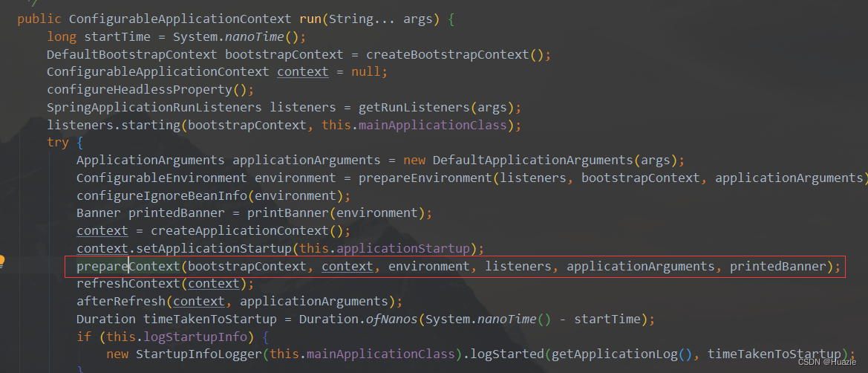Image resolution: width=868 pixels, height=373 pixels.
Task: Click the DefaultBootstrapContext type name
Action: (132, 55)
